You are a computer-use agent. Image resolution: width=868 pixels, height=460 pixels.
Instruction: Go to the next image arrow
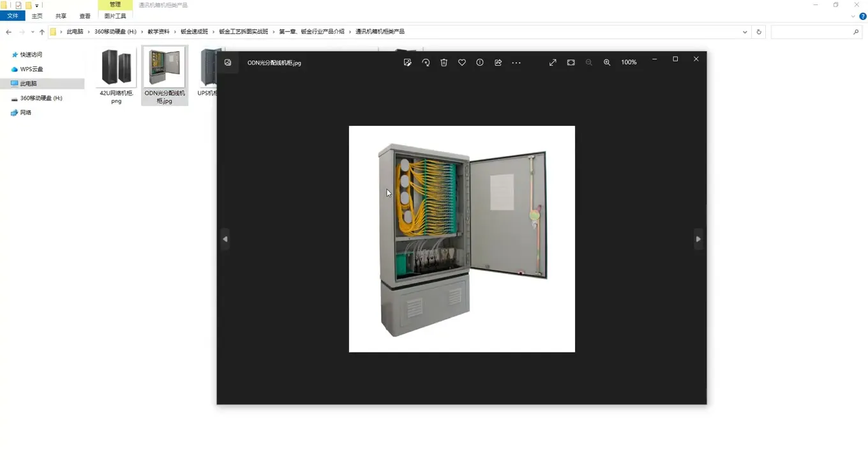(698, 239)
